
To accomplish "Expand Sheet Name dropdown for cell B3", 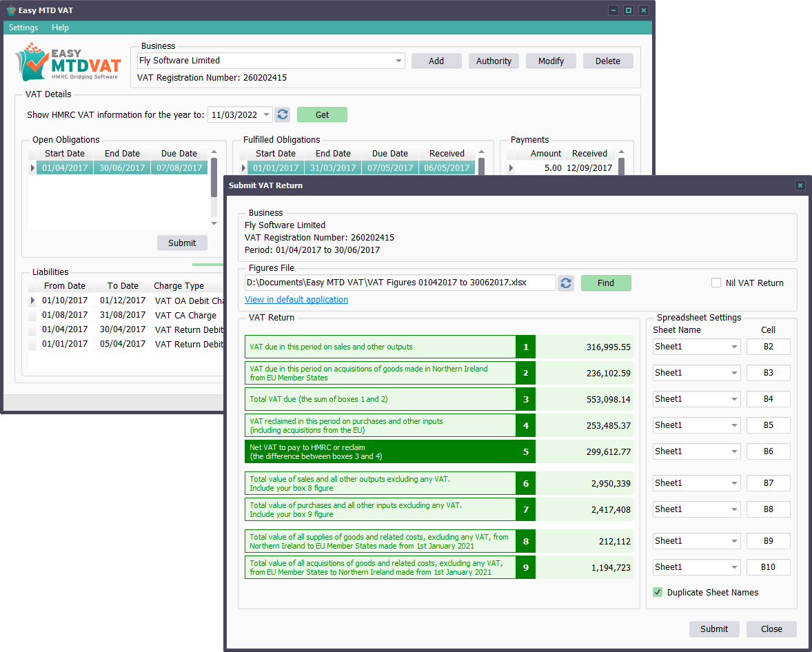I will coord(734,373).
